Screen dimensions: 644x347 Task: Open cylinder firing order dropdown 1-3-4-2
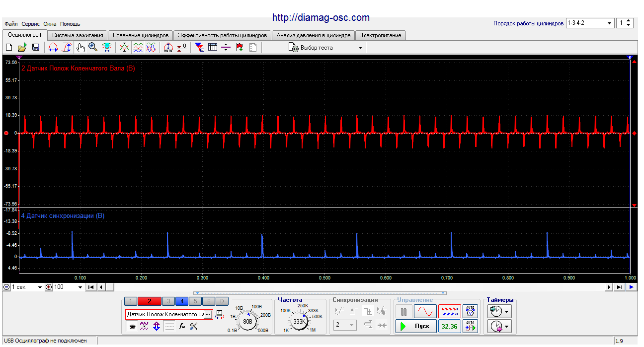(x=590, y=23)
